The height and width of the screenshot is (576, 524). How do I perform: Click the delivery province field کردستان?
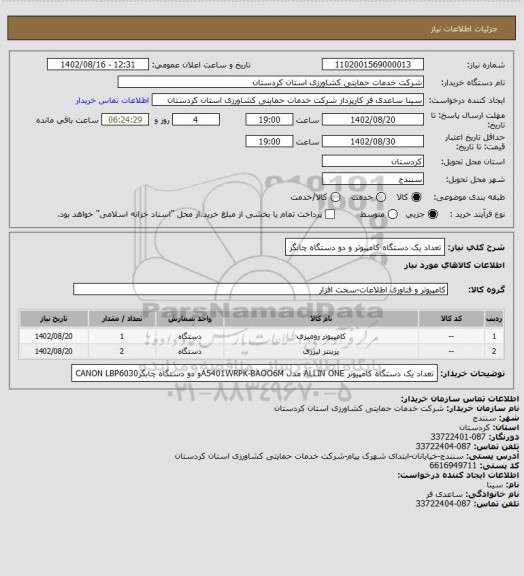click(x=373, y=161)
